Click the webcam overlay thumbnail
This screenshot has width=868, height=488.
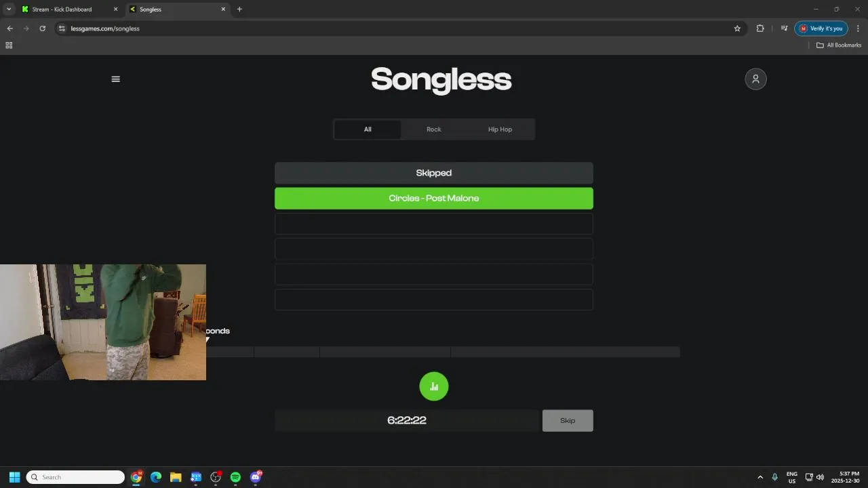[103, 322]
